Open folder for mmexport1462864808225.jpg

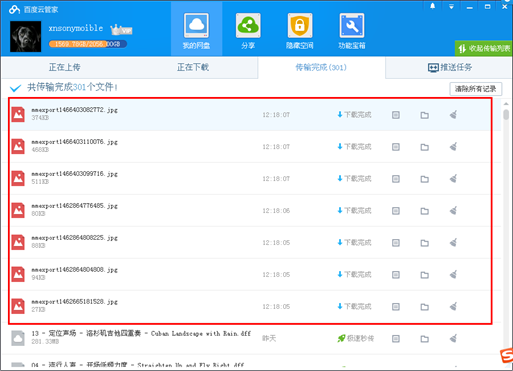pos(424,243)
